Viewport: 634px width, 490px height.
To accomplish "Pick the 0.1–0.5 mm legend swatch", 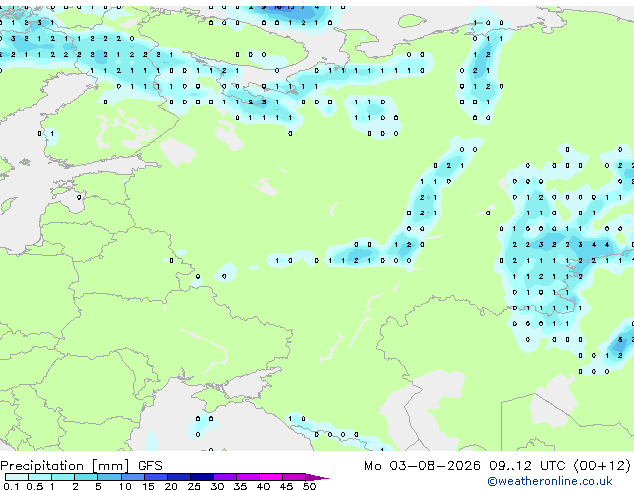I will pos(17,477).
